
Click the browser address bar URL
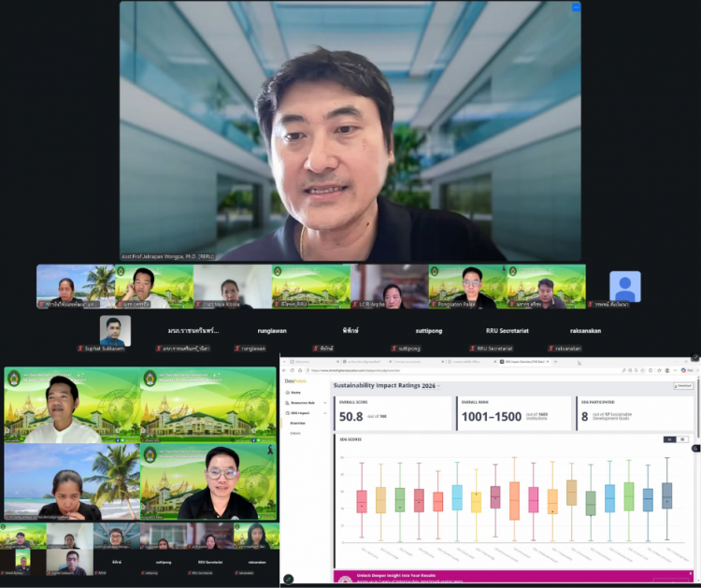click(x=355, y=371)
